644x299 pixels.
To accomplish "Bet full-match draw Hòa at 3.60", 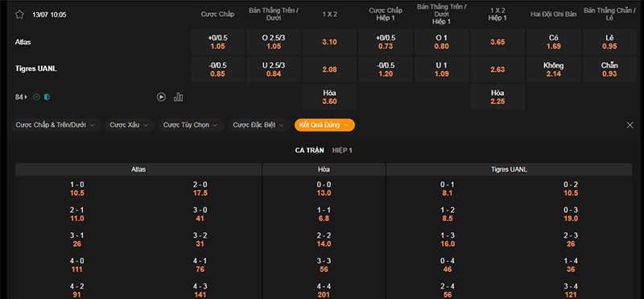I will pos(330,97).
